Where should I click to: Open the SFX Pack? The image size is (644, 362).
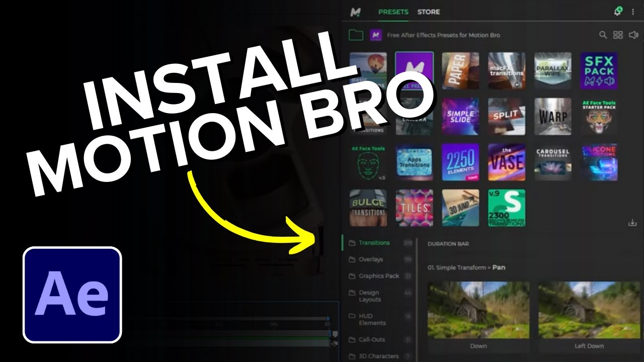coord(599,71)
